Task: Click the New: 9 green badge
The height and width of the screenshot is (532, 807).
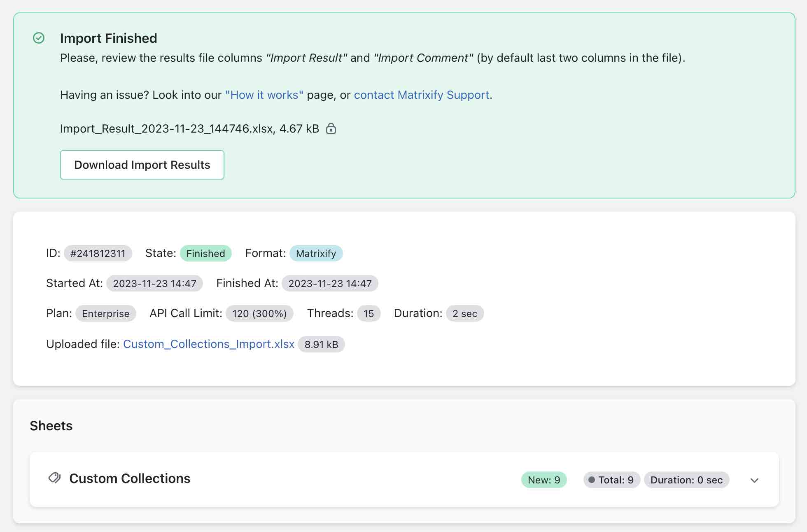Action: coord(543,480)
